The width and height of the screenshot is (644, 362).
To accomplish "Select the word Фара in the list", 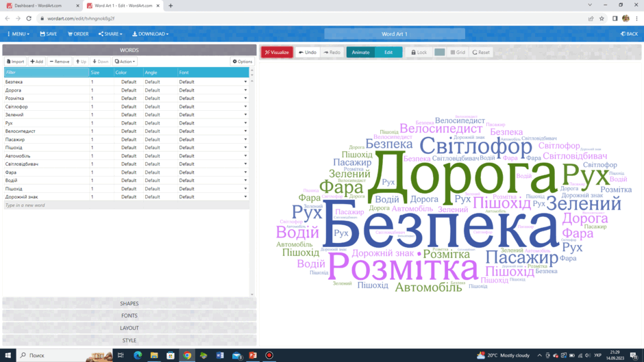I will click(x=11, y=172).
